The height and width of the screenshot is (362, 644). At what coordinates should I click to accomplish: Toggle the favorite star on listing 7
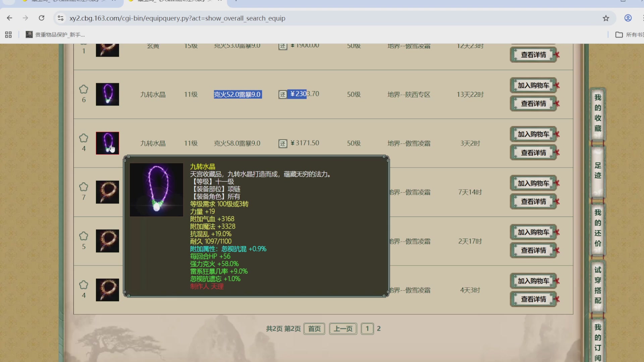(x=83, y=187)
